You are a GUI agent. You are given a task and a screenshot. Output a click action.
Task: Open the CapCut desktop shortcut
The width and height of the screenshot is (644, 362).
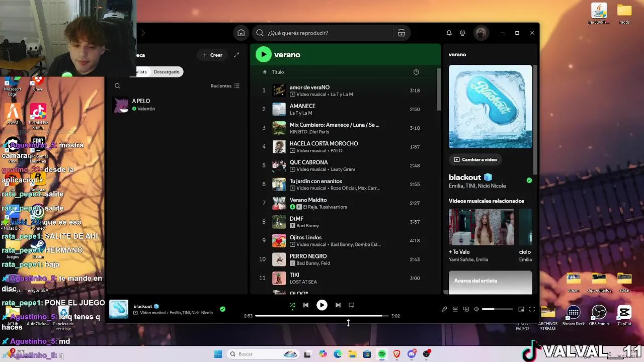pyautogui.click(x=624, y=316)
